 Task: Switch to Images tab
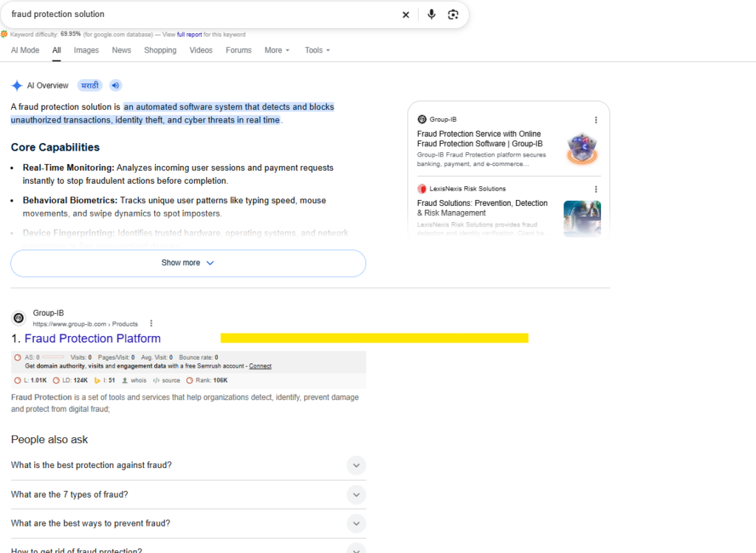tap(86, 50)
